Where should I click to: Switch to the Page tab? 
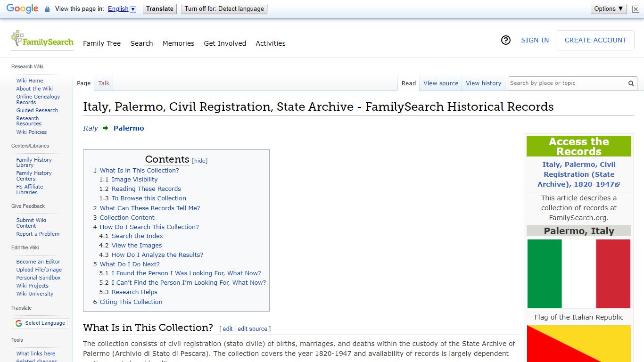coord(84,83)
